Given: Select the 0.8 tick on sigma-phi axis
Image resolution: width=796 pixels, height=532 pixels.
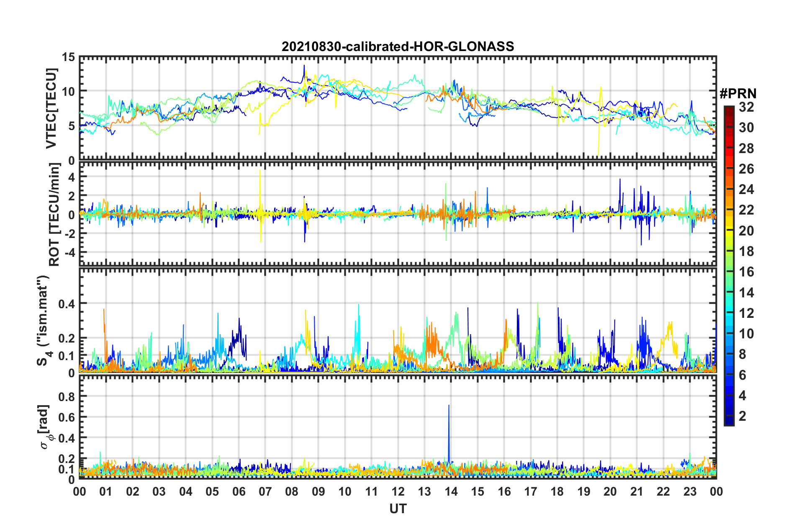Looking at the screenshot, I should (67, 396).
